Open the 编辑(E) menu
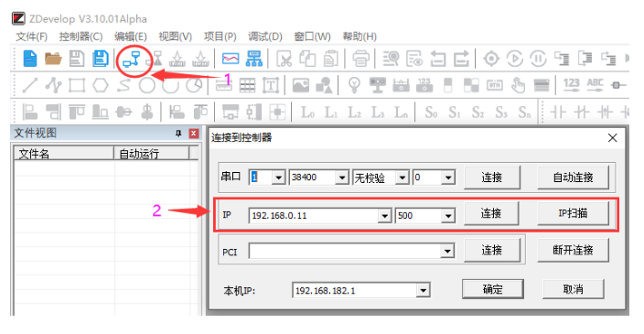The image size is (644, 334). pyautogui.click(x=131, y=37)
